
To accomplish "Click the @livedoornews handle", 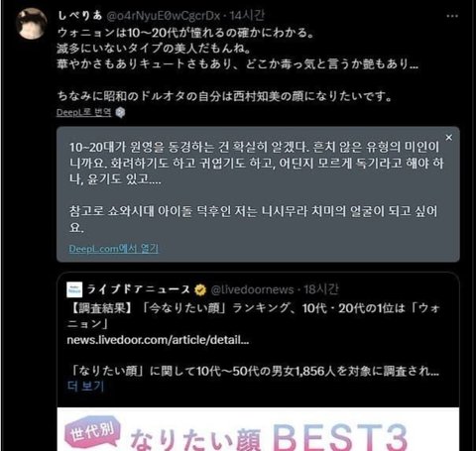I will (x=252, y=289).
